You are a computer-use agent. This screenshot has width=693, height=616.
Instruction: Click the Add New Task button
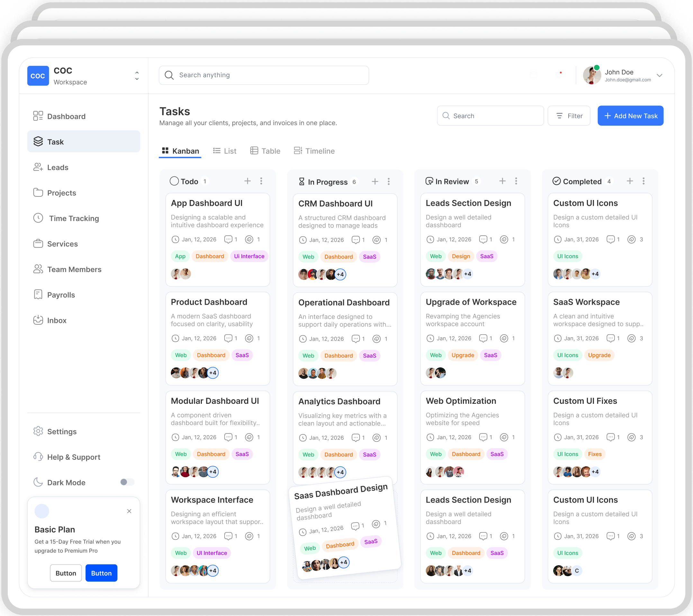[630, 116]
